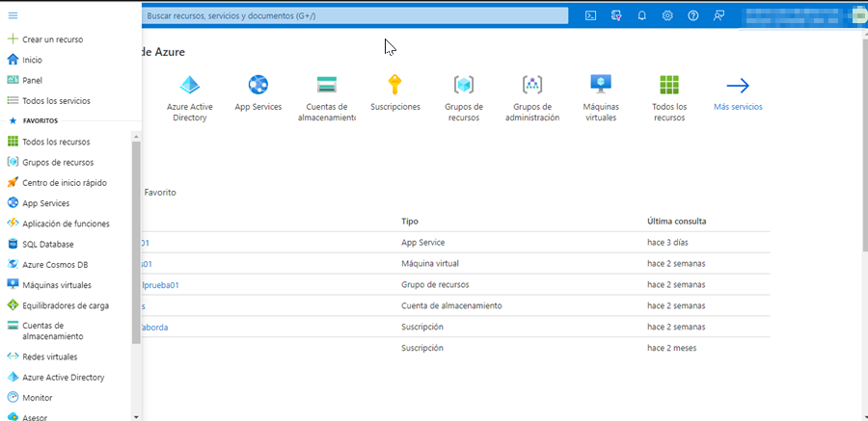Open feedback icon in top bar
Screen dimensions: 868x421
click(x=719, y=16)
